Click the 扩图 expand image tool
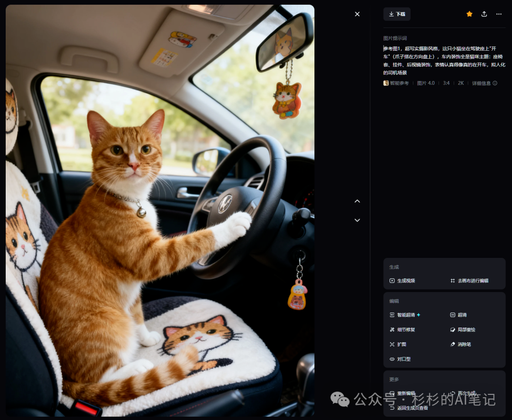The height and width of the screenshot is (420, 512). 398,344
